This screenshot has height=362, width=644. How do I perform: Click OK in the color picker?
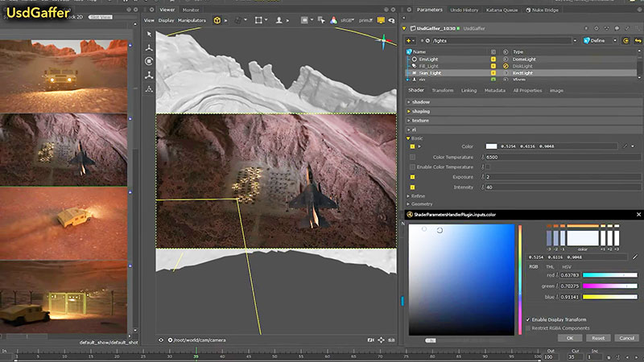pyautogui.click(x=569, y=338)
